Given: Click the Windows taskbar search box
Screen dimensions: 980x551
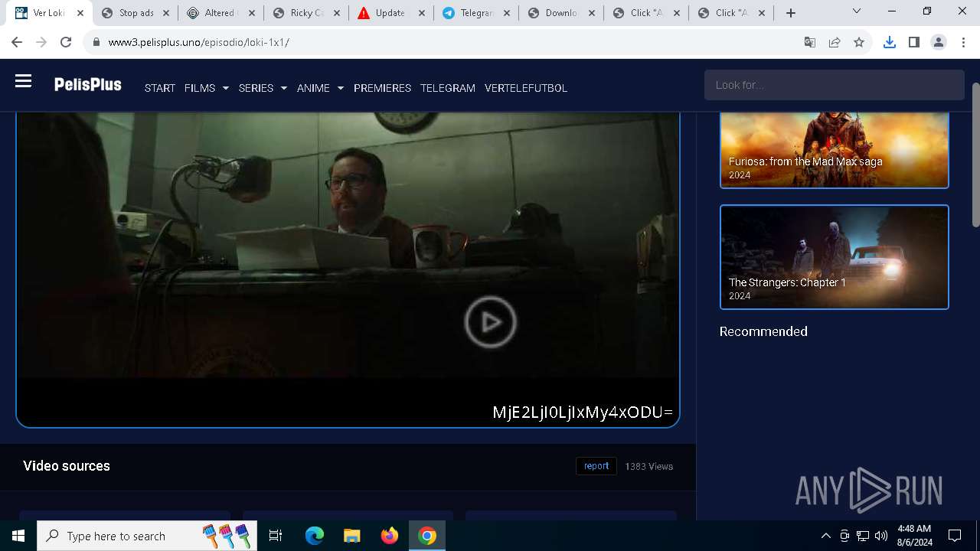Looking at the screenshot, I should click(x=146, y=536).
